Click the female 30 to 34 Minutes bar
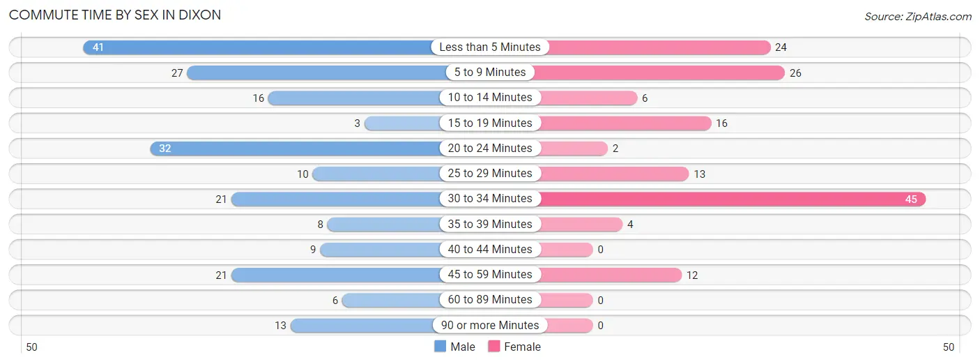980x364 pixels. pos(732,199)
